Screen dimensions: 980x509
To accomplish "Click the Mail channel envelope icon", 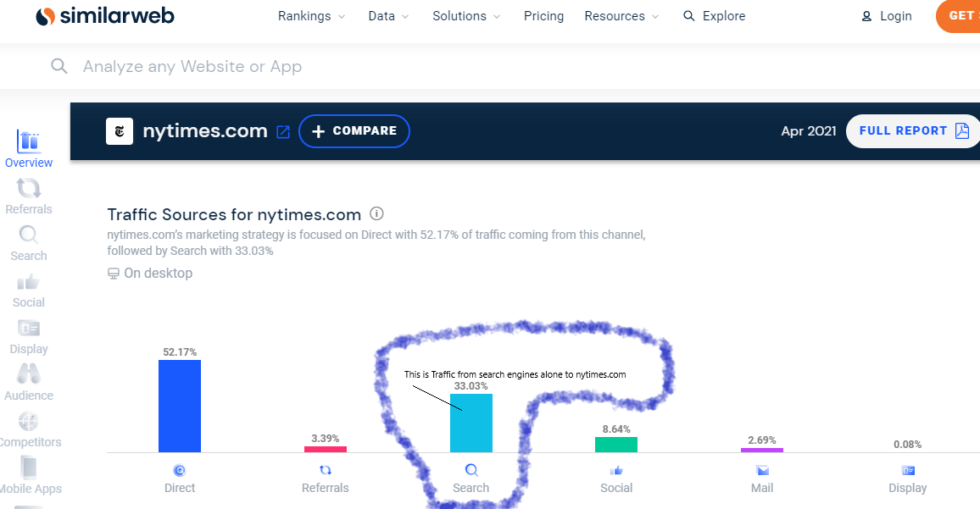I will point(762,470).
